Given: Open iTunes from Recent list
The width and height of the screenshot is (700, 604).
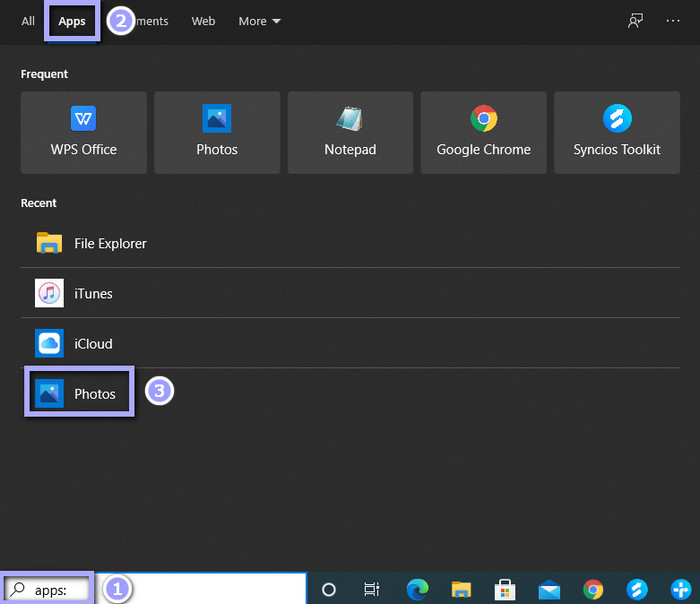Looking at the screenshot, I should point(350,293).
